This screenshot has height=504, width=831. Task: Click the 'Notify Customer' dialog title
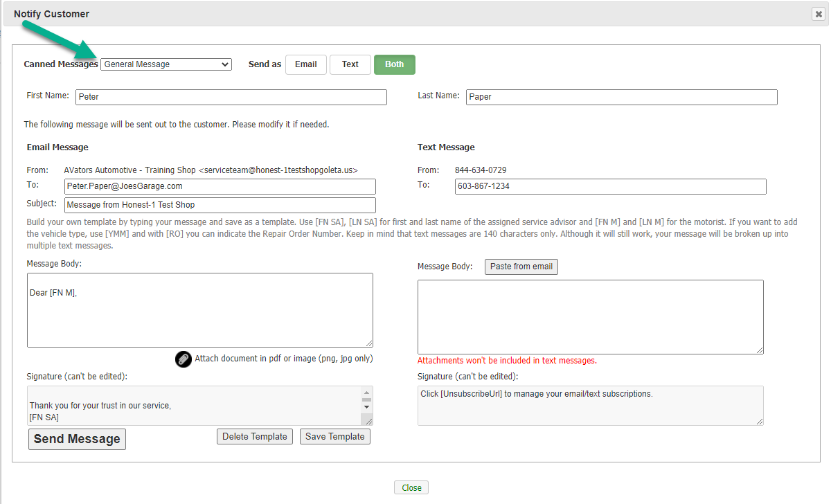pyautogui.click(x=51, y=14)
